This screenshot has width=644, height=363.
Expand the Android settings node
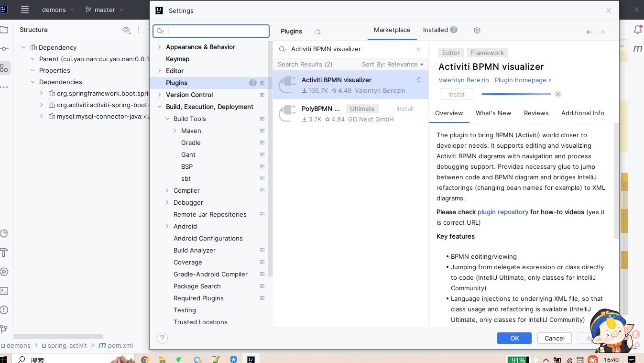tap(167, 226)
